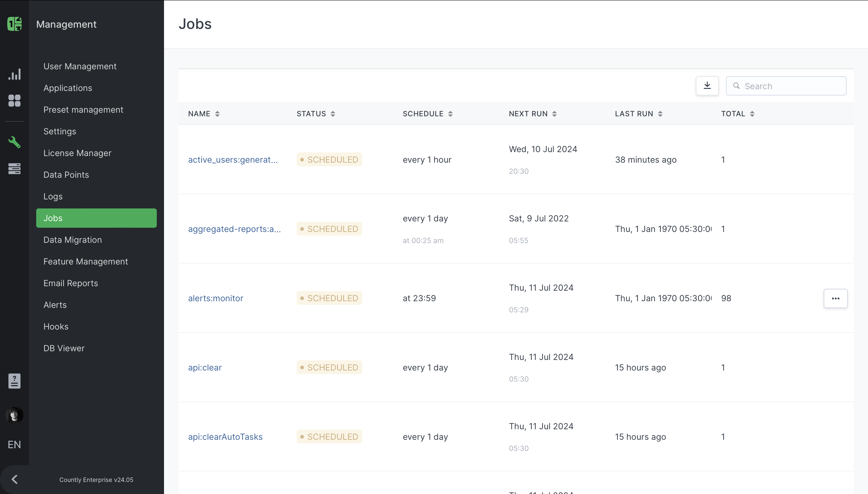The width and height of the screenshot is (868, 494).
Task: Open the api:clearAutoTasks job link
Action: tap(225, 437)
